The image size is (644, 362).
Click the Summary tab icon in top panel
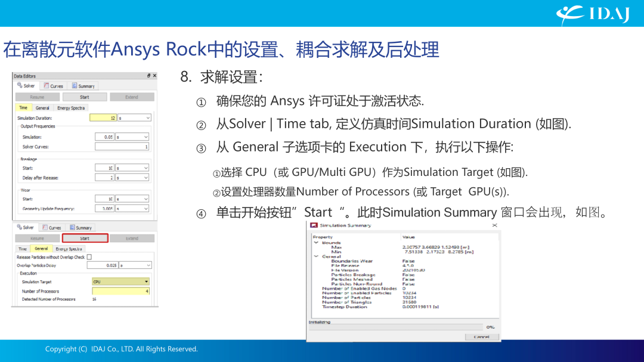75,85
